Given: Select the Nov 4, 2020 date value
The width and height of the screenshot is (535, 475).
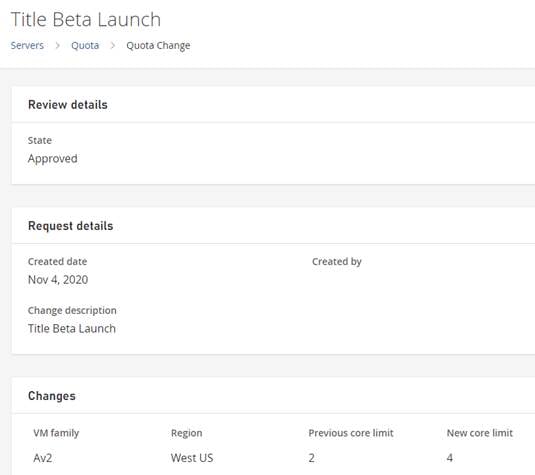Looking at the screenshot, I should click(x=58, y=280).
